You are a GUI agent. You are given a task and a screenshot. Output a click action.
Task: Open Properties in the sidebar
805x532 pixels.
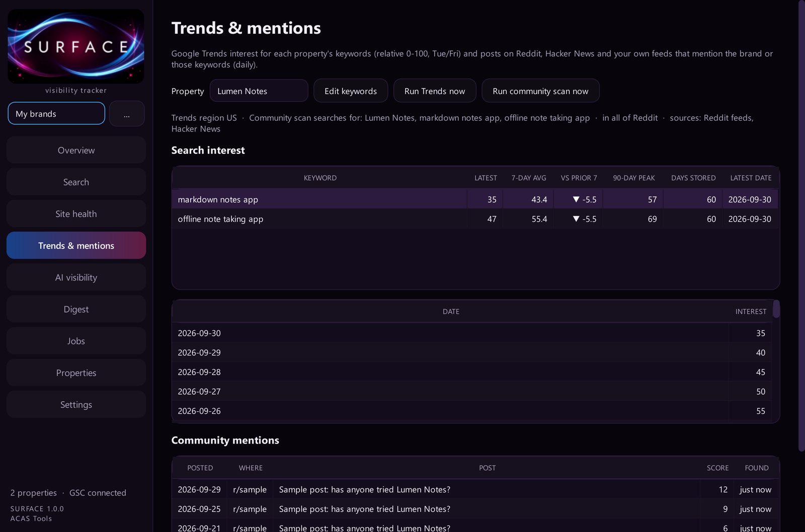click(x=76, y=373)
